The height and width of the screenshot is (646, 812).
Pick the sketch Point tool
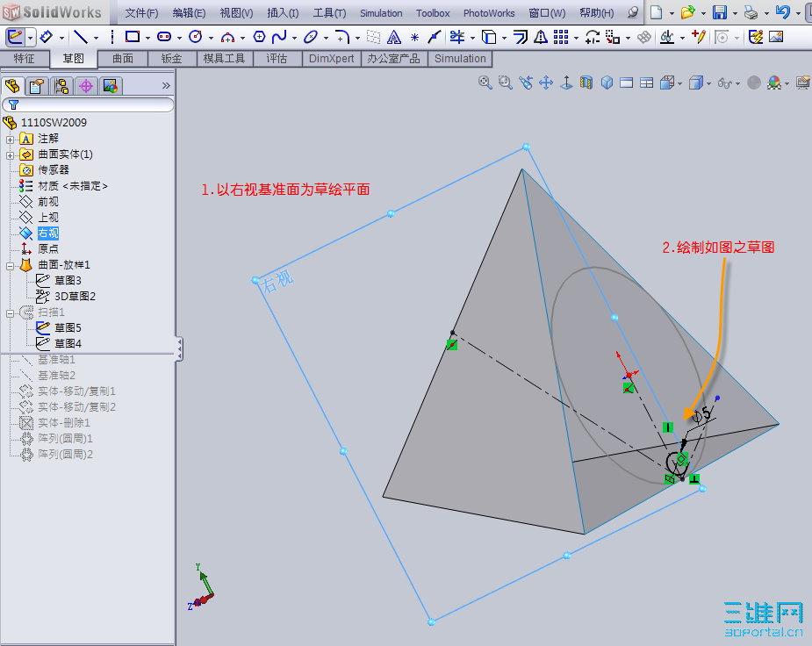tap(414, 37)
